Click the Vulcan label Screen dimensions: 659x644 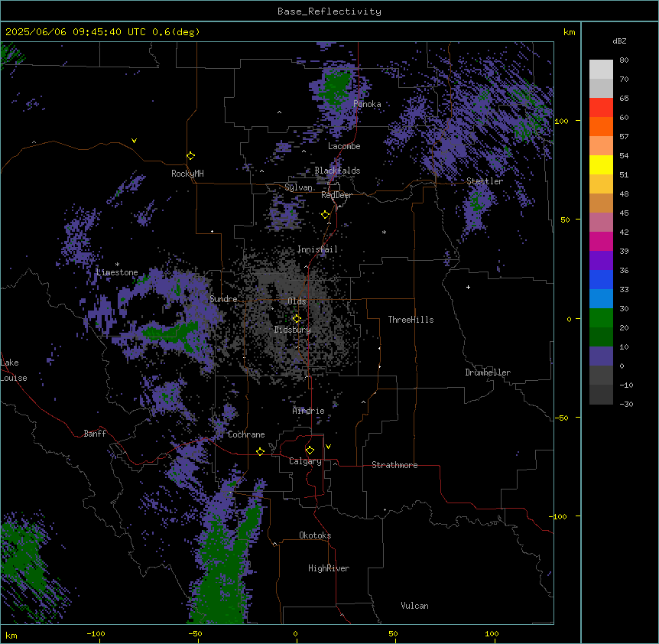tap(415, 606)
